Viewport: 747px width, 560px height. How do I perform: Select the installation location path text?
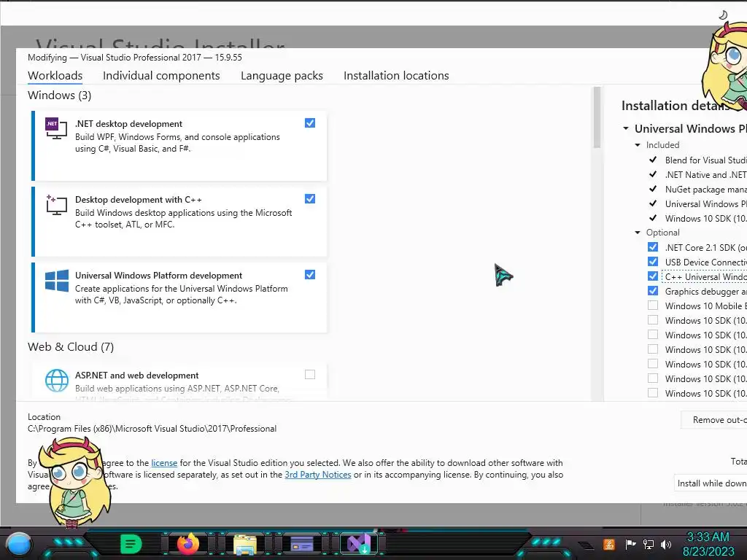pyautogui.click(x=152, y=429)
